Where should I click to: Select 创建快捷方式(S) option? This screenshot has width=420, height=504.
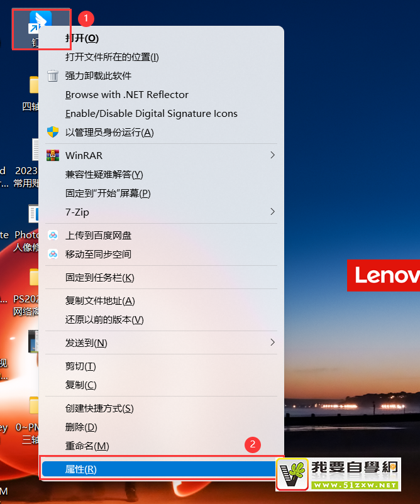(99, 408)
